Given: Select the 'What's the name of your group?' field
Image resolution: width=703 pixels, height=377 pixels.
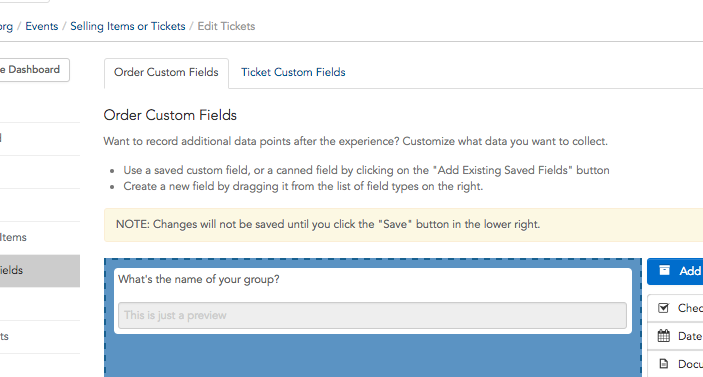Looking at the screenshot, I should click(373, 301).
